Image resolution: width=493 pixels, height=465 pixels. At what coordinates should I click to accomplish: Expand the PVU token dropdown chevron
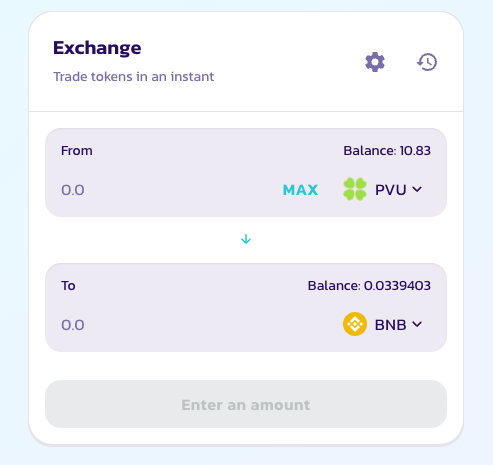click(x=417, y=189)
